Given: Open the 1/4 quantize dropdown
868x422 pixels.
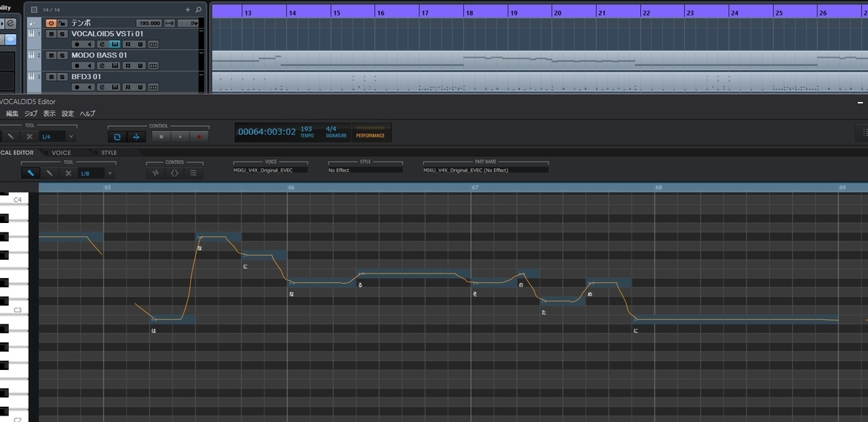Looking at the screenshot, I should [x=71, y=136].
